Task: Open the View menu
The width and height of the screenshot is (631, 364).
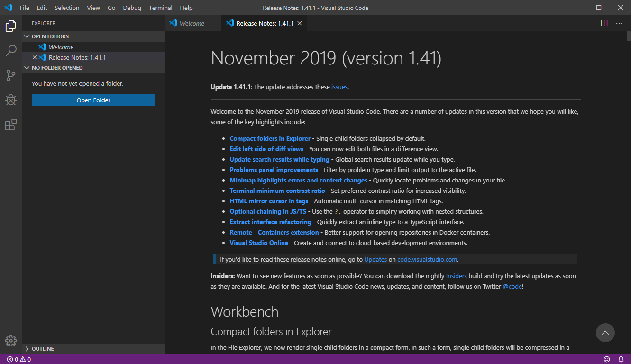Action: pyautogui.click(x=93, y=8)
